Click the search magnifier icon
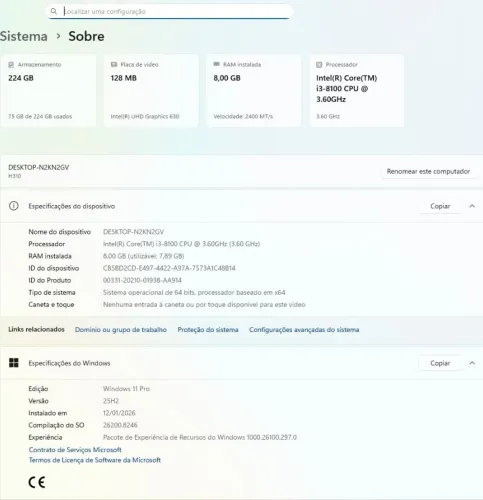483x500 pixels. click(x=53, y=11)
